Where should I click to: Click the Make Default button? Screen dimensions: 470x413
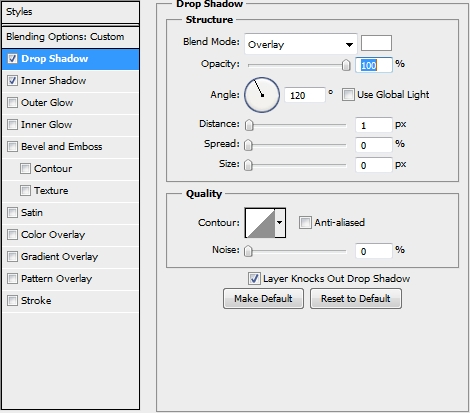263,299
